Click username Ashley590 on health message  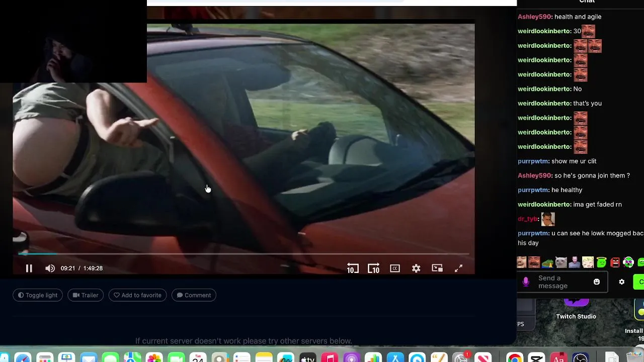tap(534, 17)
